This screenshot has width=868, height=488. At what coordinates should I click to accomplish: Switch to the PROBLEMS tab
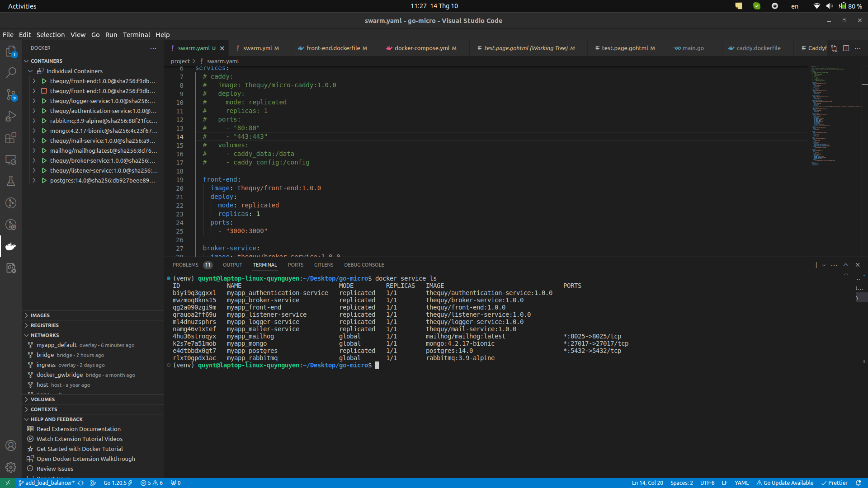(x=186, y=265)
